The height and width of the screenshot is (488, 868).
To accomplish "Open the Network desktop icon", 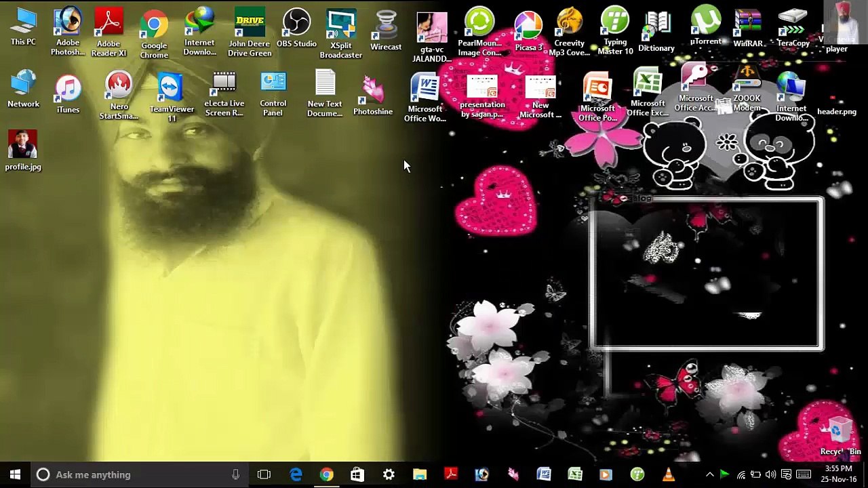I will tap(23, 89).
